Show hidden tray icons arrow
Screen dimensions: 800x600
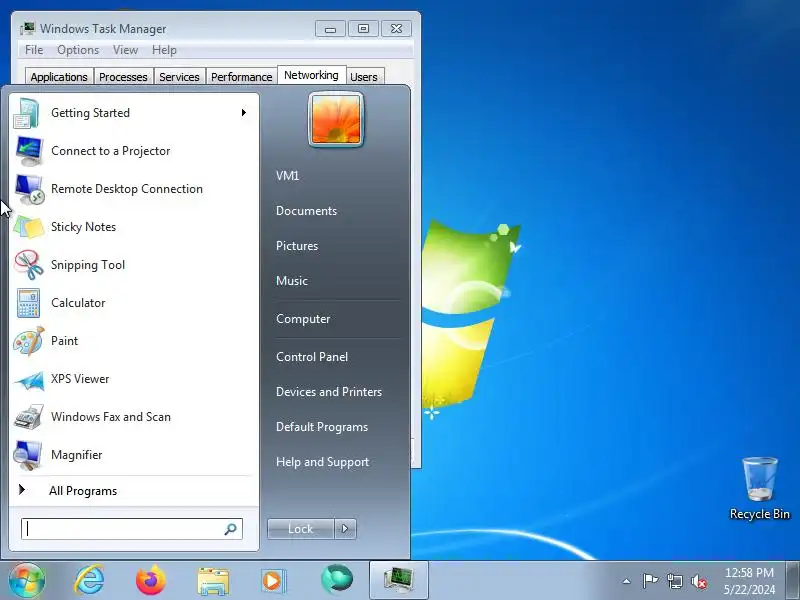[627, 581]
